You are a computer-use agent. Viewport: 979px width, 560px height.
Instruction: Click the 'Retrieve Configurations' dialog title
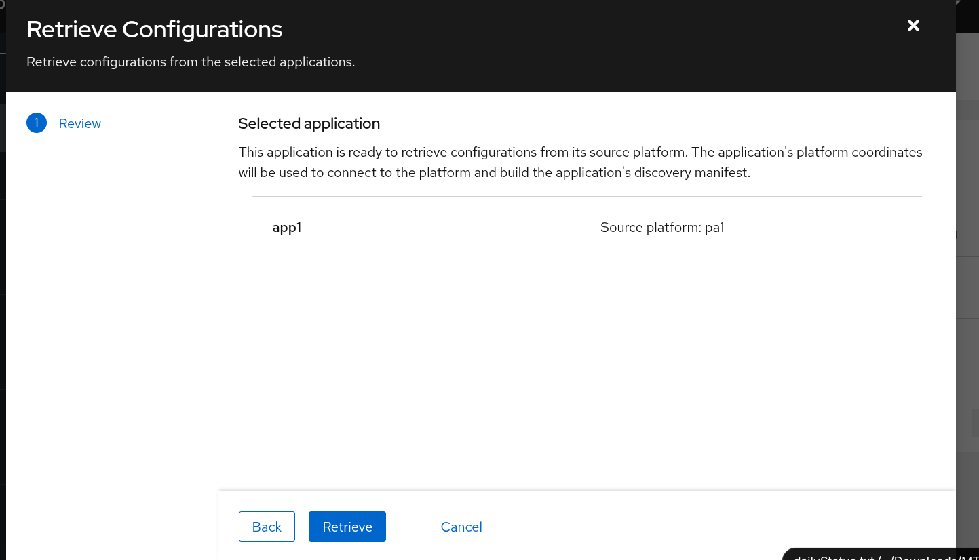tap(154, 30)
